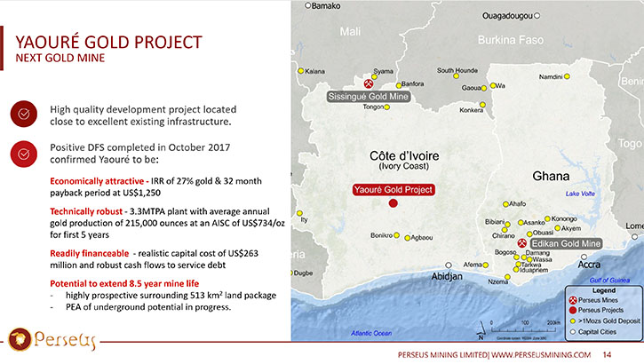
Task: Click the checkmark circle beside Positive DFS
Action: 24,154
